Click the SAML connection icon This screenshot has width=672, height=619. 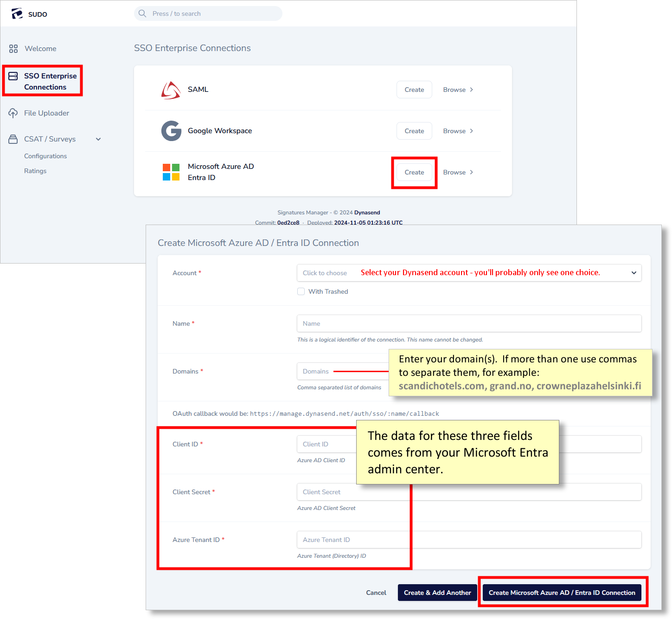171,89
